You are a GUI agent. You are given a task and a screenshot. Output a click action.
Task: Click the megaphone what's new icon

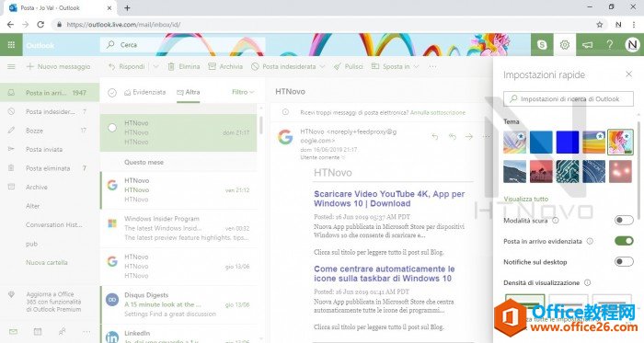point(587,45)
